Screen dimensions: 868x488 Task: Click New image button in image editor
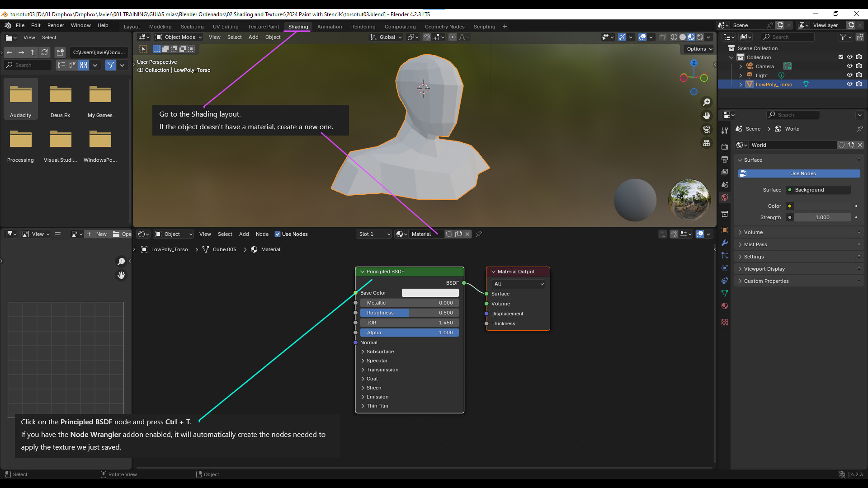[x=97, y=234]
